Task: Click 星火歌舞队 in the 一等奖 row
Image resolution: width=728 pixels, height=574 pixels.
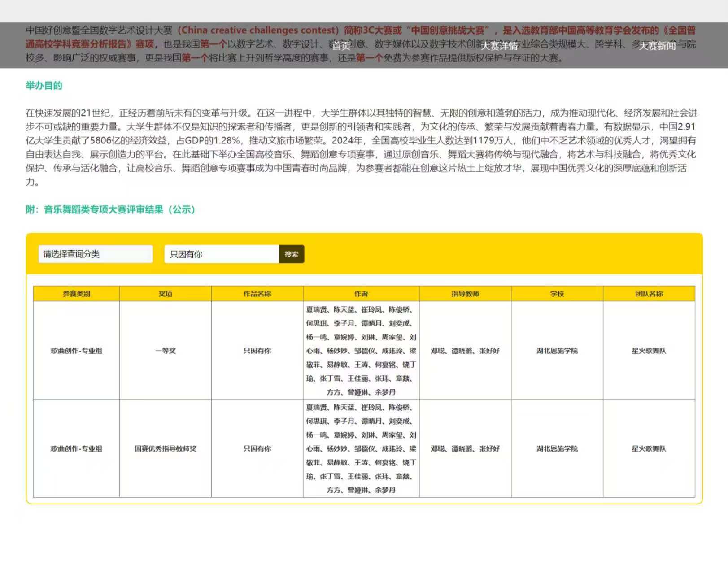Action: [649, 351]
